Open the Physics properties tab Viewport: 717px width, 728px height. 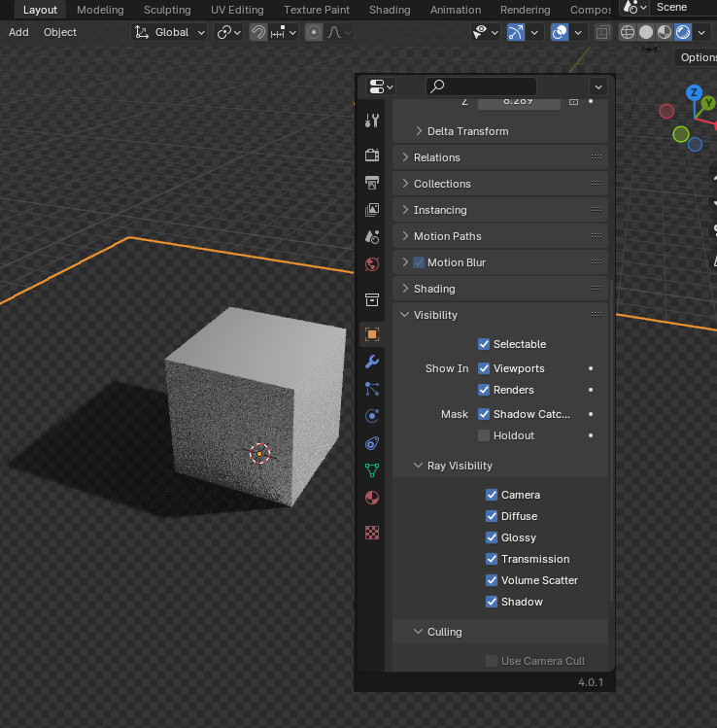(x=372, y=416)
